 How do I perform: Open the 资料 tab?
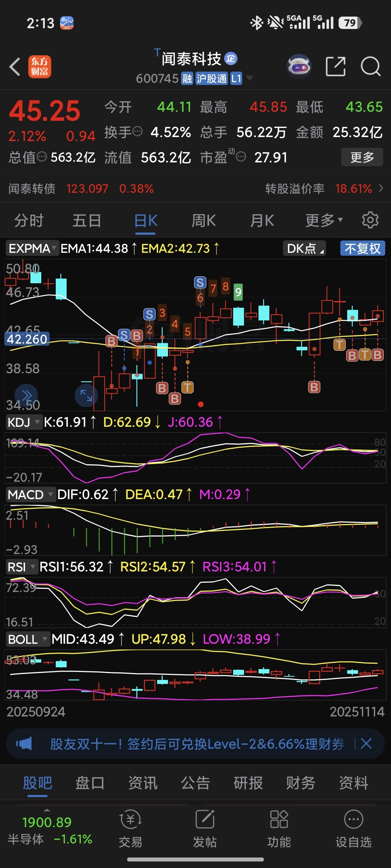pyautogui.click(x=353, y=783)
